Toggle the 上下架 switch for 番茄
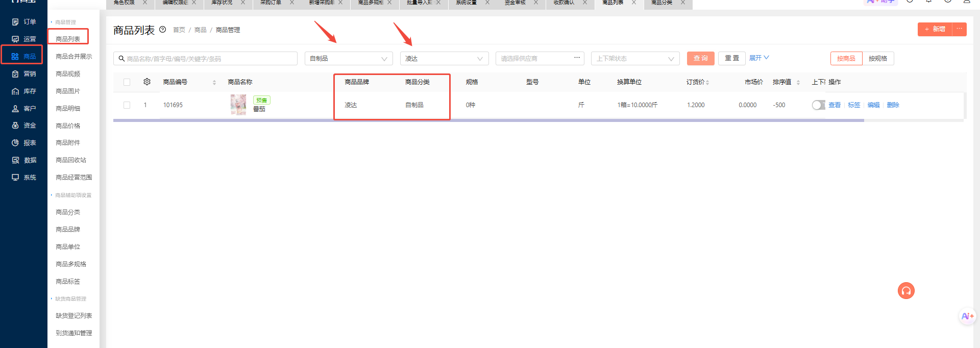The image size is (980, 348). (x=818, y=105)
